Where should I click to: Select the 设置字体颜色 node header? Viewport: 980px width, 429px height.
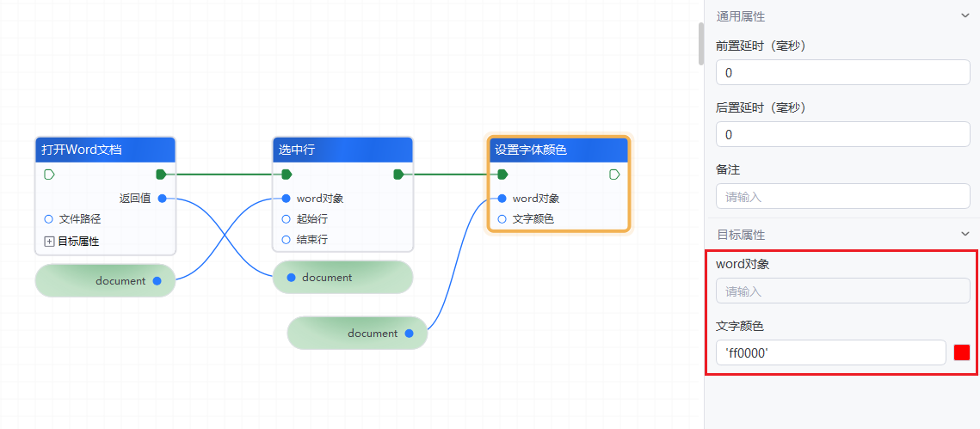pyautogui.click(x=558, y=150)
